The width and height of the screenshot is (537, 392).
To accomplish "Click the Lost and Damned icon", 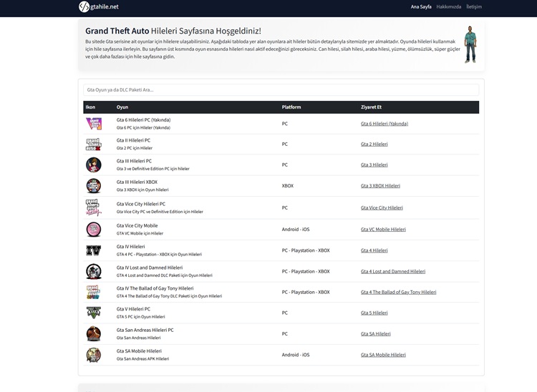I will (94, 271).
